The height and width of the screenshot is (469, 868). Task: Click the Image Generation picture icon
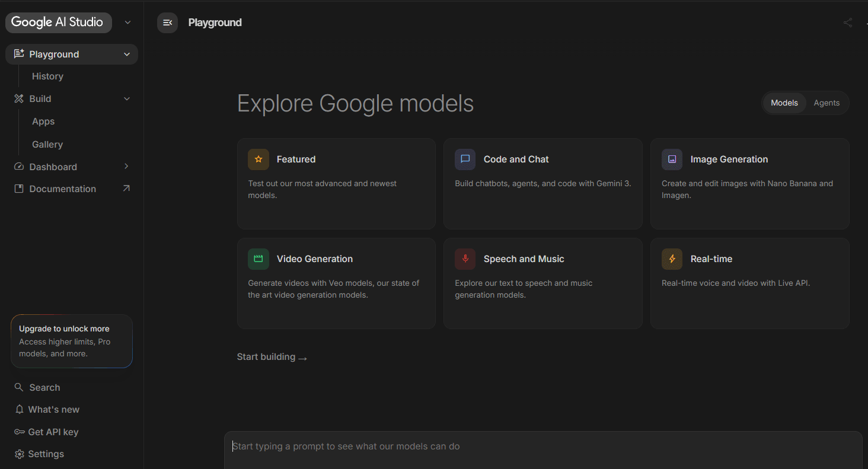point(672,159)
